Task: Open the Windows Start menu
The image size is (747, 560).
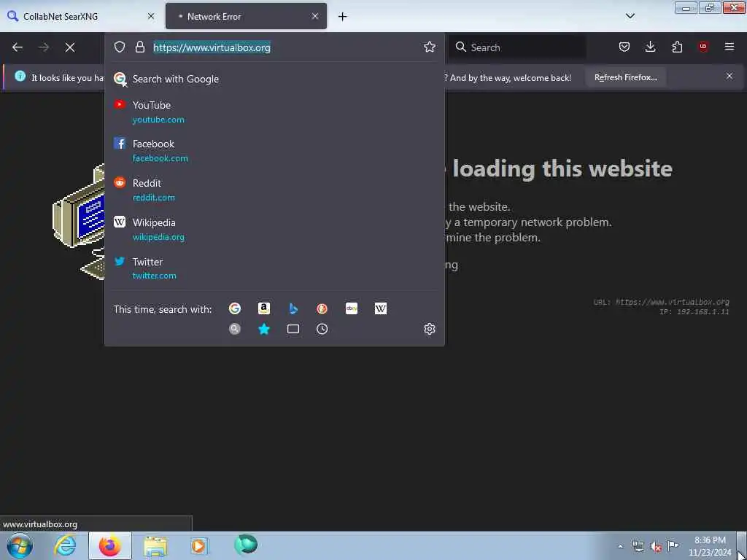Action: click(20, 545)
